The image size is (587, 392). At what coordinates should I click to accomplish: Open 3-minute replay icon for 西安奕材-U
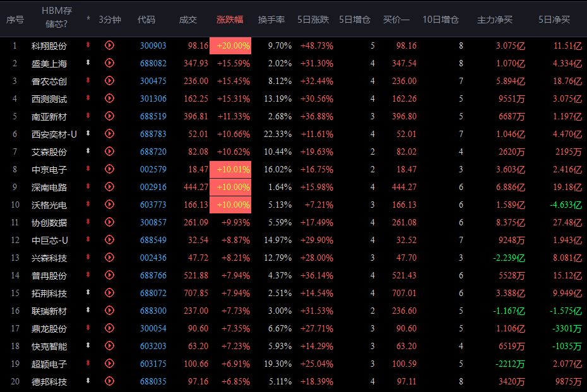click(x=109, y=134)
